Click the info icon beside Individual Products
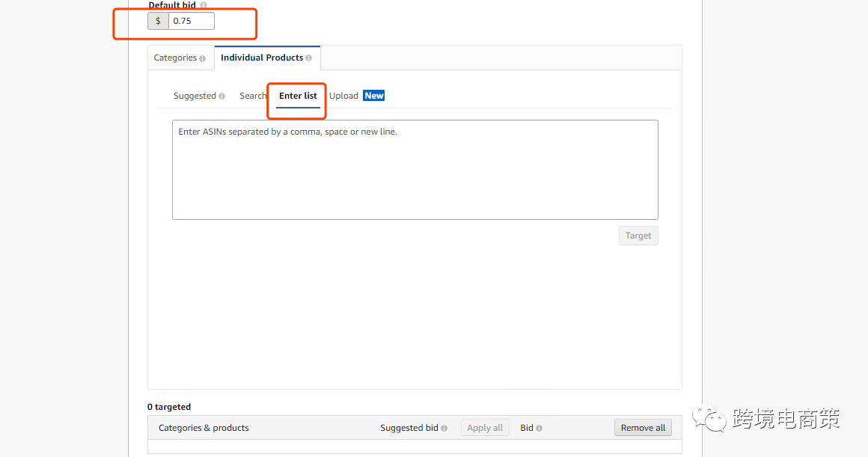The width and height of the screenshot is (868, 457). [309, 58]
